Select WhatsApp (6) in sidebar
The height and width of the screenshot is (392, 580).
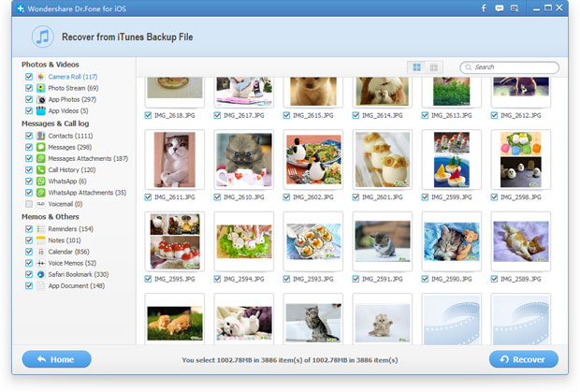tap(67, 181)
